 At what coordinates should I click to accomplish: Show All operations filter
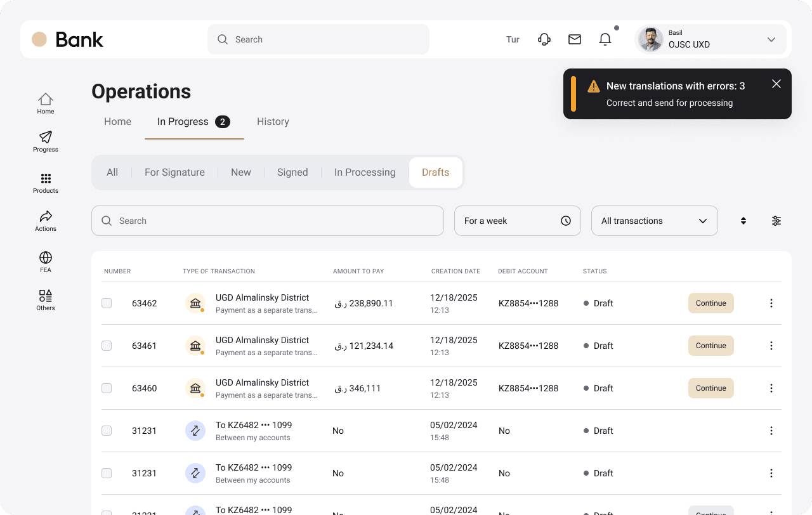coord(112,173)
